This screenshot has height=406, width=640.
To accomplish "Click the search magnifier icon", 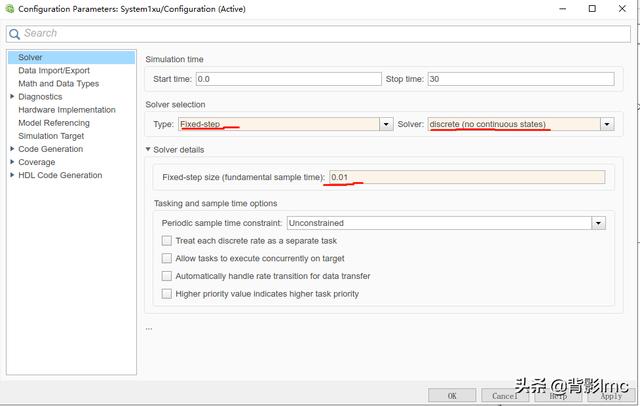I will [x=14, y=34].
